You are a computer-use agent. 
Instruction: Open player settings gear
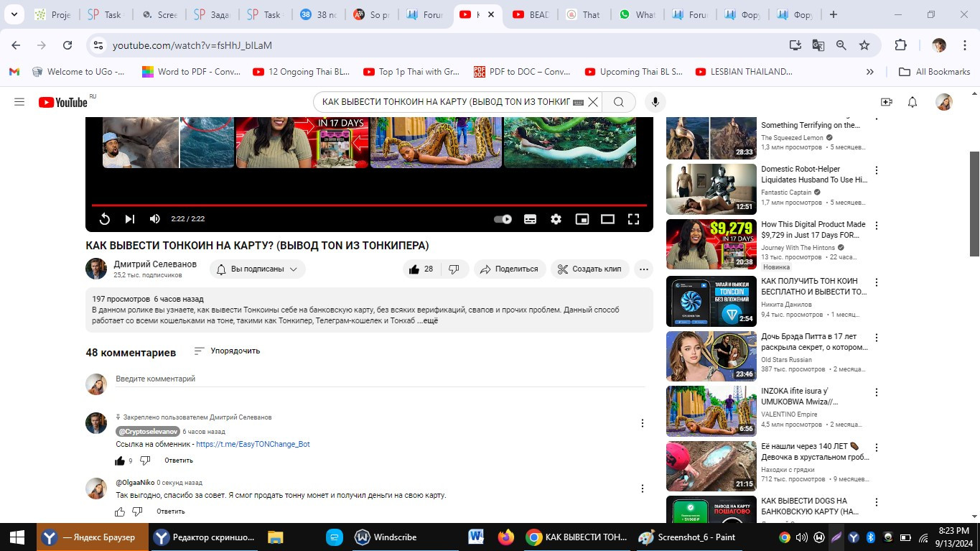[x=556, y=219]
